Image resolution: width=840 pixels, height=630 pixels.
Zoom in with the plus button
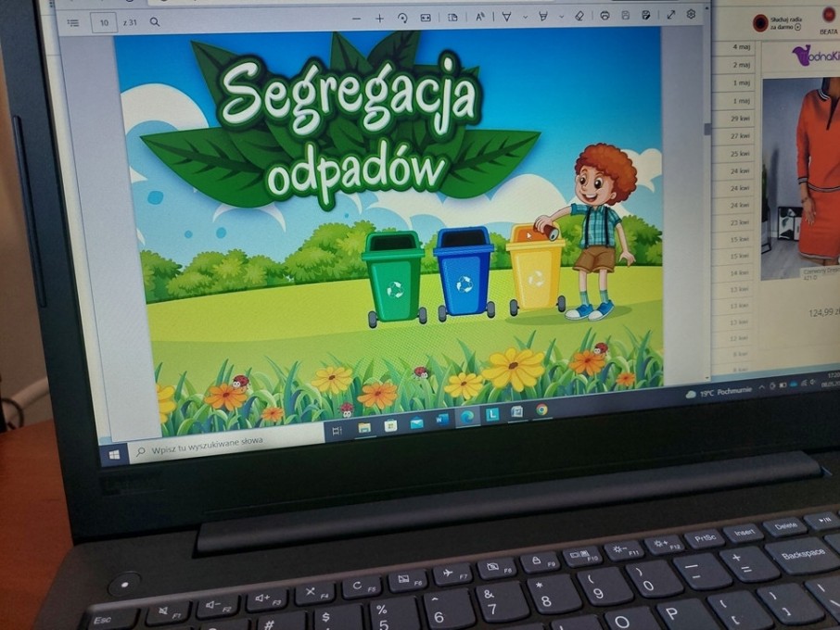coord(379,19)
